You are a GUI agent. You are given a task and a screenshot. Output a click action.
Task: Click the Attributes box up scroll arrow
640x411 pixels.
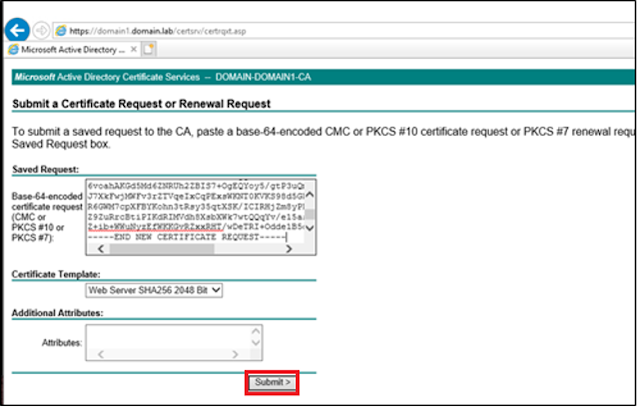point(256,331)
